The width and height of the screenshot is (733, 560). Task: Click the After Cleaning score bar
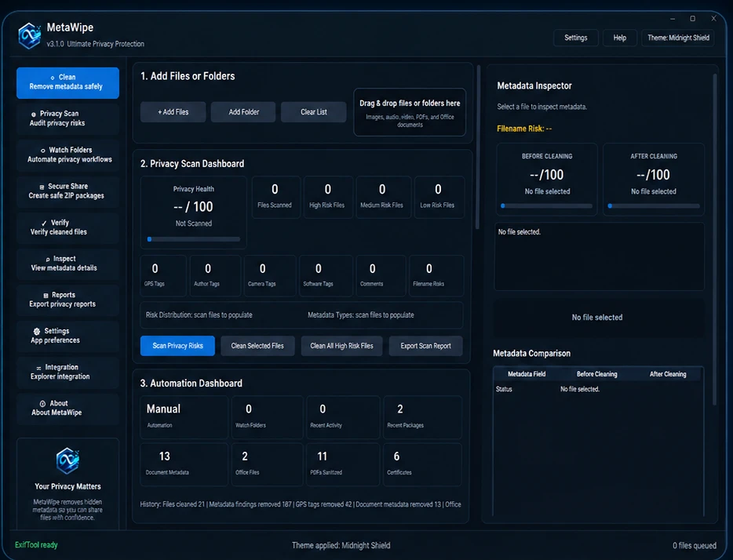click(654, 206)
